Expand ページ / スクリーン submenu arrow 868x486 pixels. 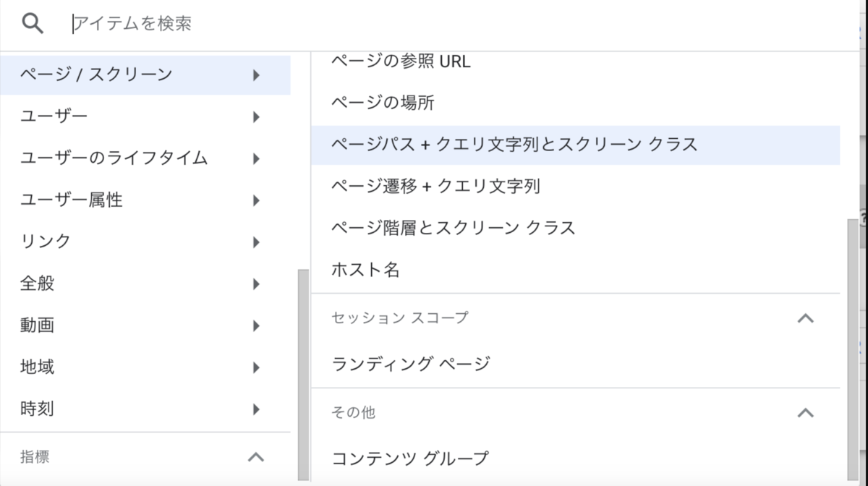[x=256, y=74]
